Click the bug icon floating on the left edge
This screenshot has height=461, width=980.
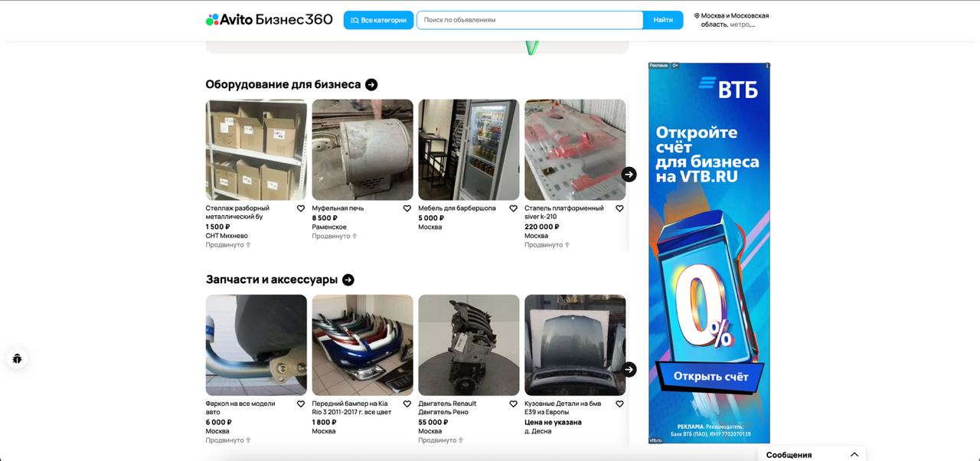17,358
